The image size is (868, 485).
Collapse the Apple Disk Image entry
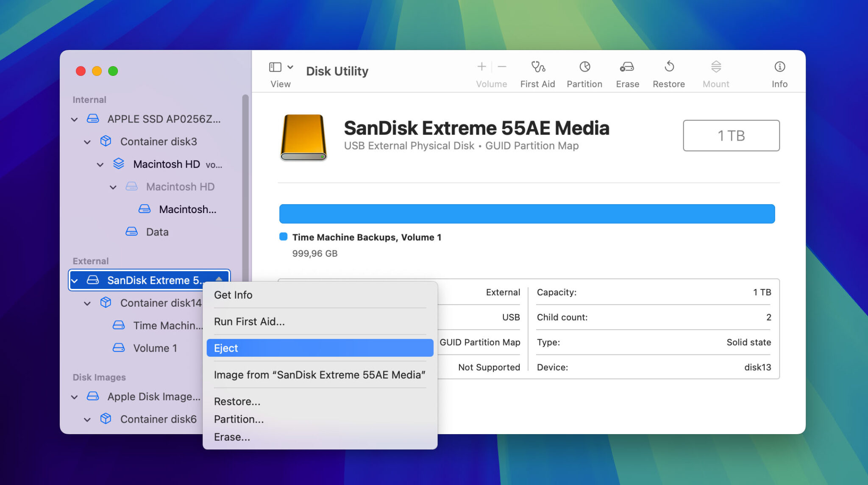75,397
